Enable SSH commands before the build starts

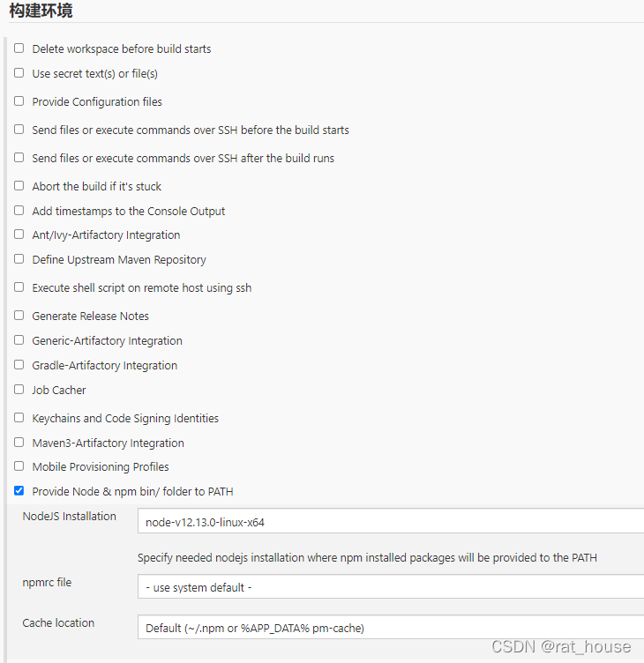pos(19,130)
